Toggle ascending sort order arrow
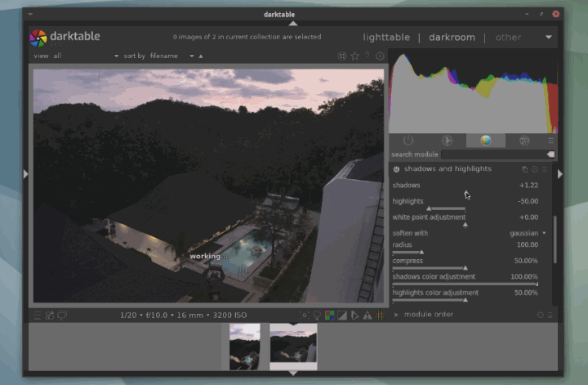 pos(201,56)
